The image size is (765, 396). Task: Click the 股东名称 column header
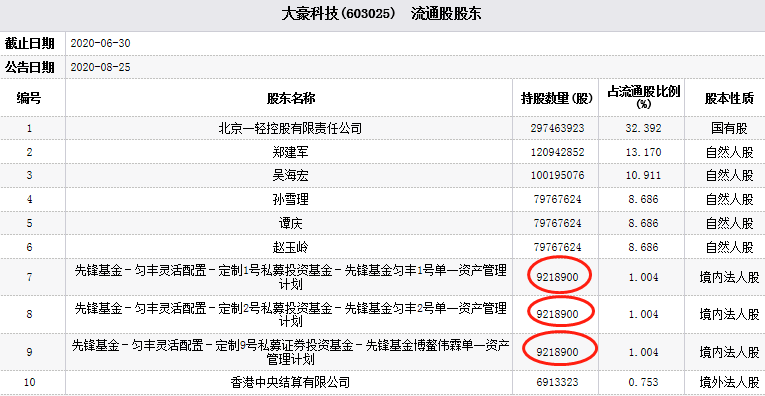point(290,99)
